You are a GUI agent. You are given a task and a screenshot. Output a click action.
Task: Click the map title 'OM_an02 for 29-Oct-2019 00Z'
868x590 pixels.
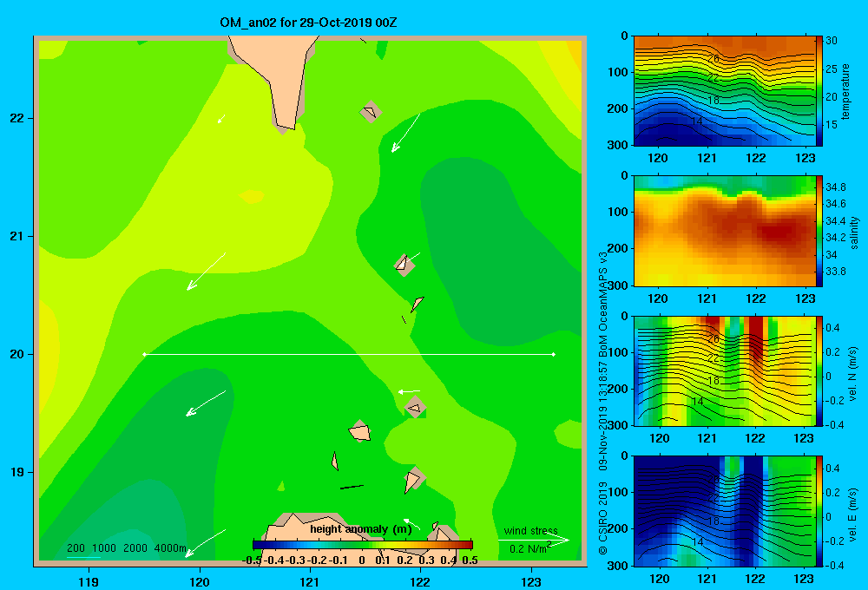(308, 23)
